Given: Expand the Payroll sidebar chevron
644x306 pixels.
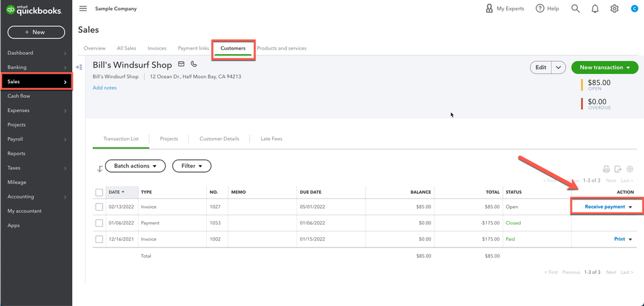Looking at the screenshot, I should click(65, 139).
